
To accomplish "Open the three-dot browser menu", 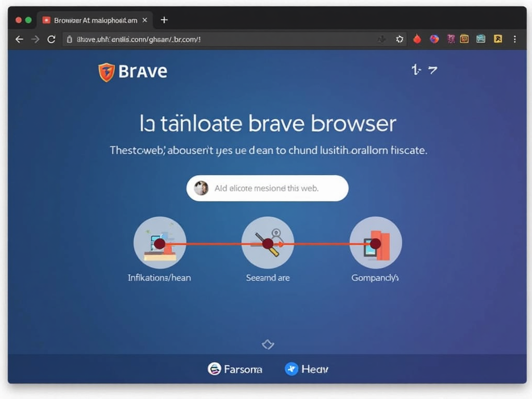I will click(x=515, y=39).
